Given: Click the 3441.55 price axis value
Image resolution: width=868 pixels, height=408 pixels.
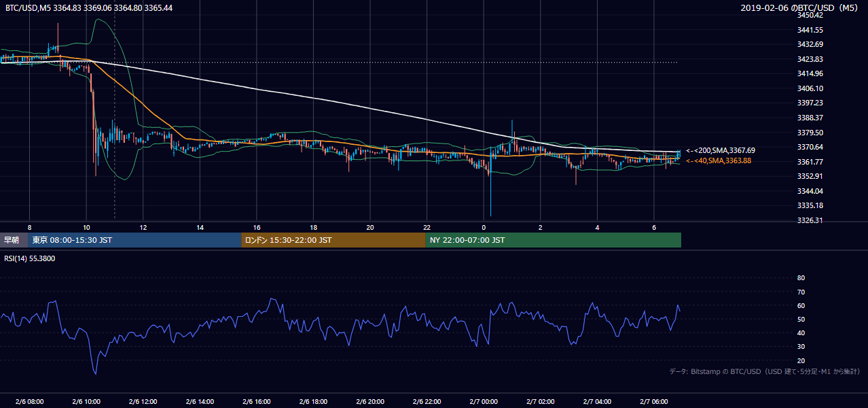Looking at the screenshot, I should tap(810, 30).
